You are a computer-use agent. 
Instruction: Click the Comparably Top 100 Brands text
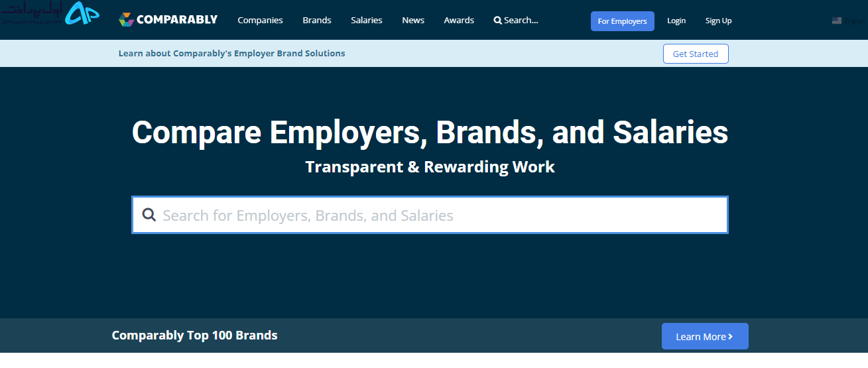coord(195,335)
